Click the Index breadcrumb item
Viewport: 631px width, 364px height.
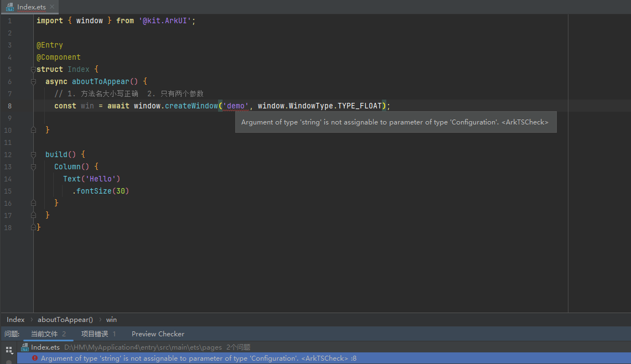15,319
